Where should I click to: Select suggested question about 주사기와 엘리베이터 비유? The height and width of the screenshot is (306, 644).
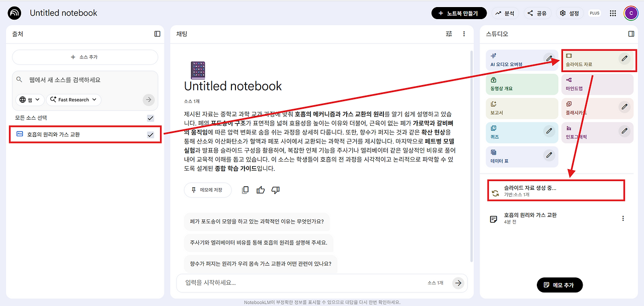pyautogui.click(x=259, y=242)
